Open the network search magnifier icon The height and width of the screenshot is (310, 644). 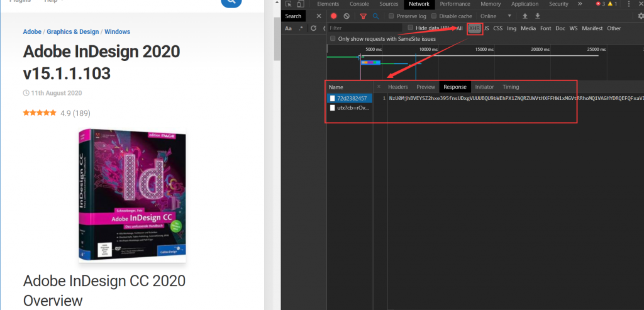(x=375, y=16)
